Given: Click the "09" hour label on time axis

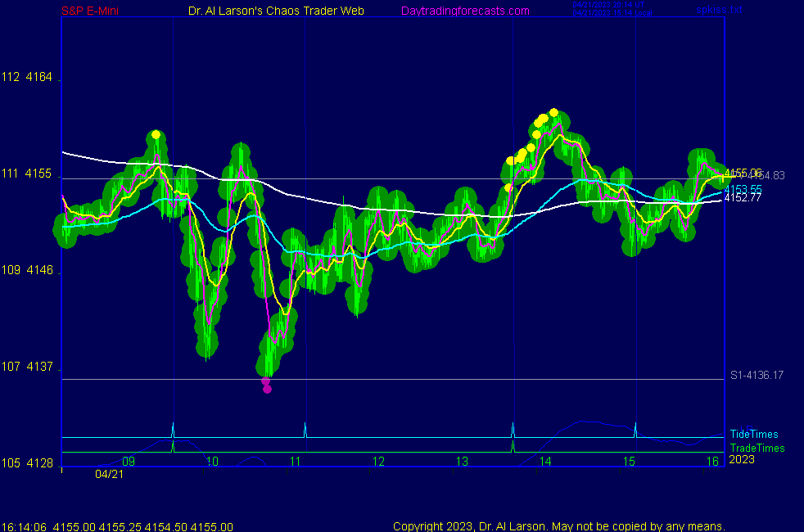Looking at the screenshot, I should pos(129,462).
